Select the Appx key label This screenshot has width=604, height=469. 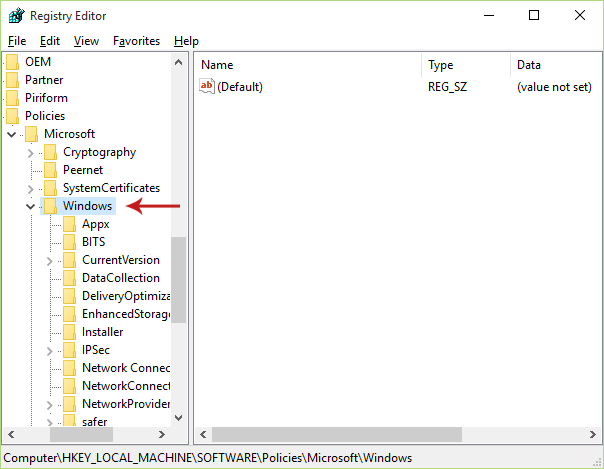click(96, 224)
